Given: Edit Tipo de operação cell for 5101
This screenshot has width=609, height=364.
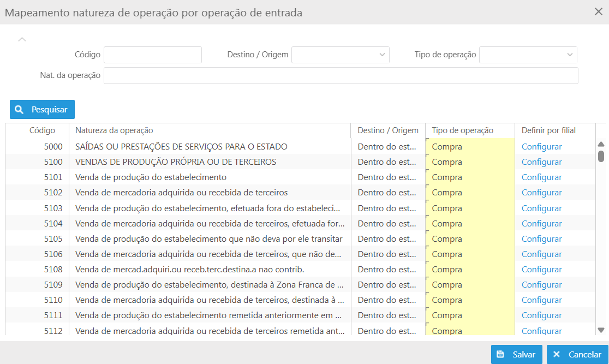Looking at the screenshot, I should [469, 177].
